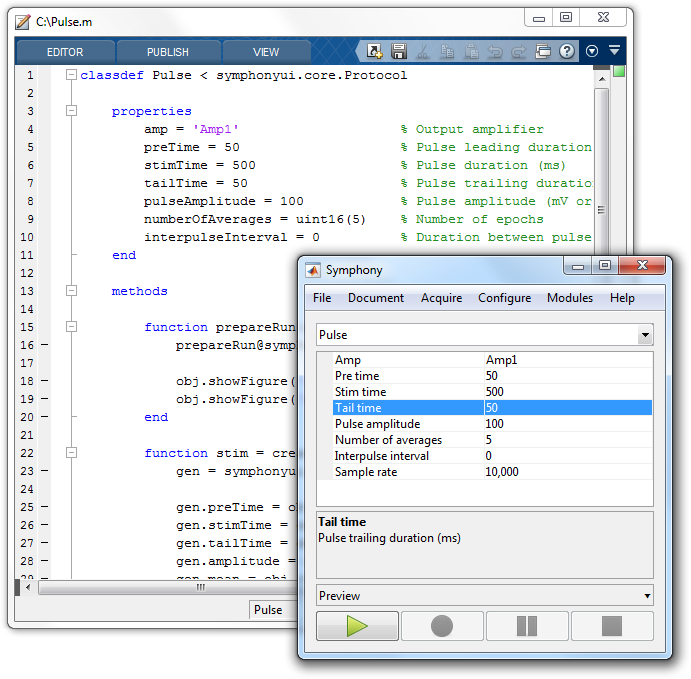Open the Pulse protocol dropdown
The image size is (691, 679).
coord(645,336)
